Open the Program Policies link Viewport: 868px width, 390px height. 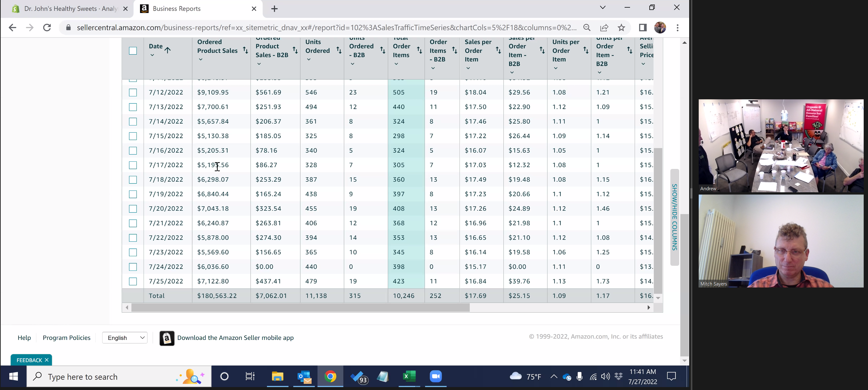66,338
